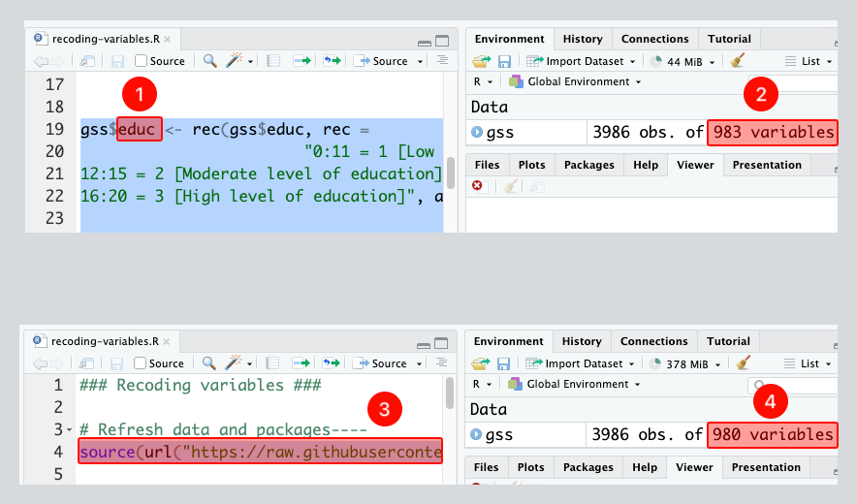Show document outline in lower editor
Screen dimensions: 857x504
441,362
